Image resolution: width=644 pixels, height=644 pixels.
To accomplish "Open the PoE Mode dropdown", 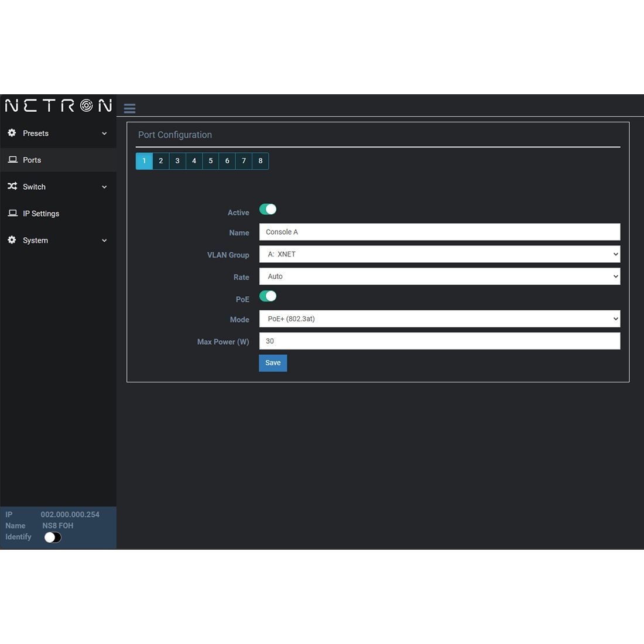I will [x=439, y=319].
